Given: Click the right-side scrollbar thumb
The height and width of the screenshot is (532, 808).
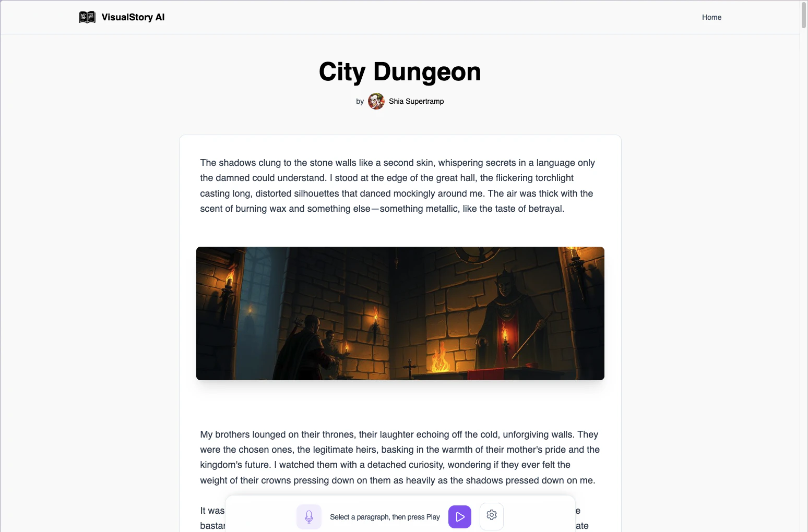Looking at the screenshot, I should (x=804, y=16).
